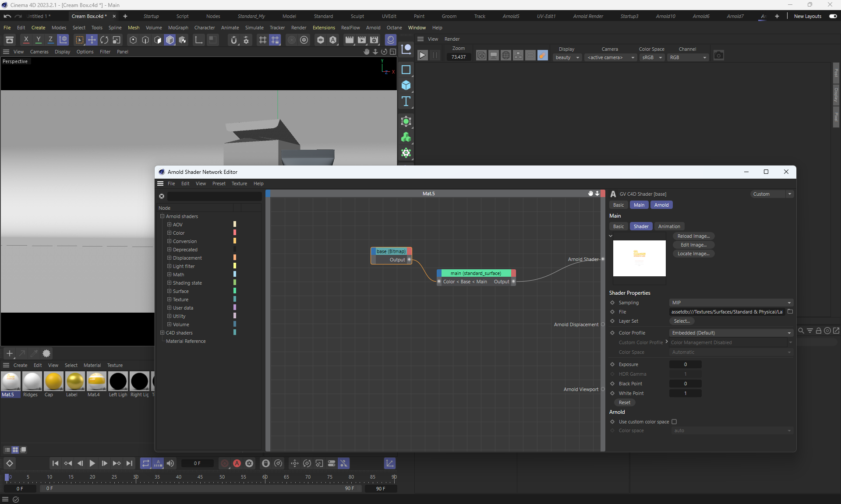Select the Rotate tool in toolbar

coord(104,40)
